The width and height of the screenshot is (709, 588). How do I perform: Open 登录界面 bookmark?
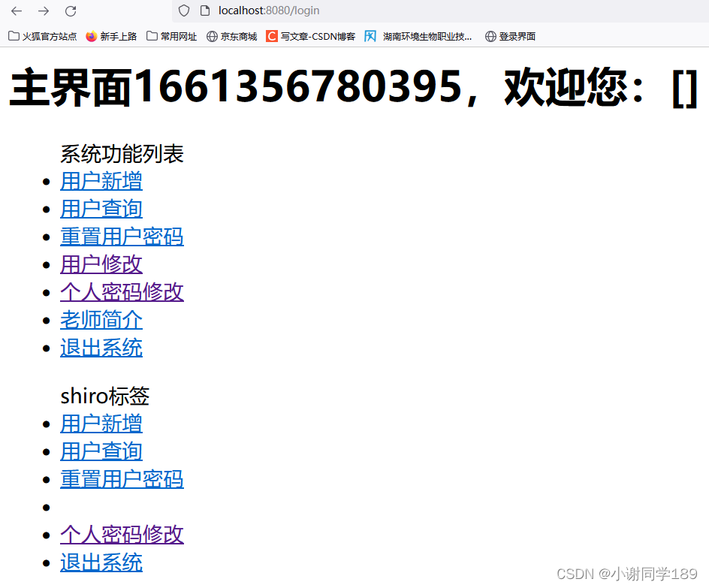(510, 36)
